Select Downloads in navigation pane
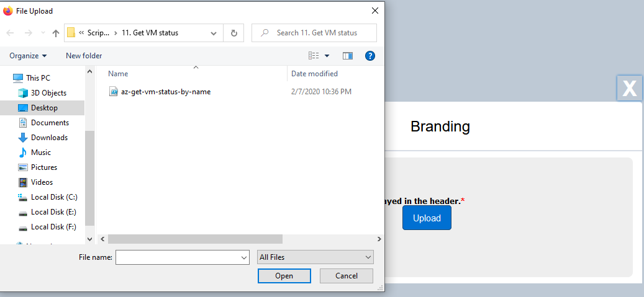This screenshot has height=297, width=644. pos(49,138)
